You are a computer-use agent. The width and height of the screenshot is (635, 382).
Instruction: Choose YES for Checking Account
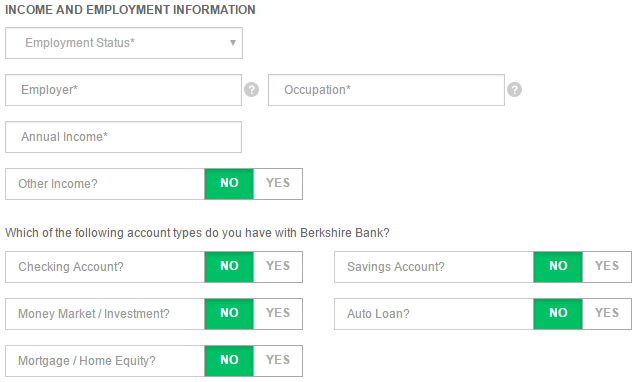tap(278, 267)
